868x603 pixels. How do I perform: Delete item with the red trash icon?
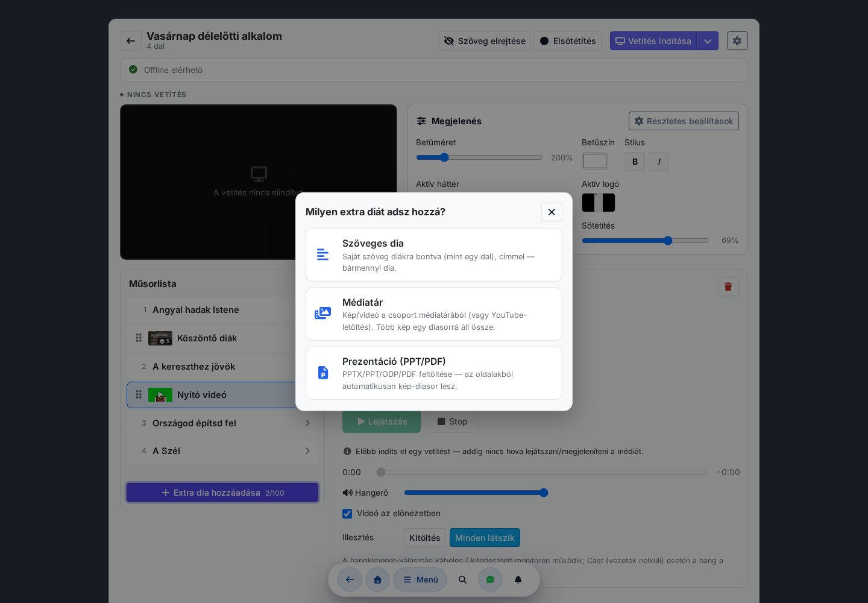point(728,287)
